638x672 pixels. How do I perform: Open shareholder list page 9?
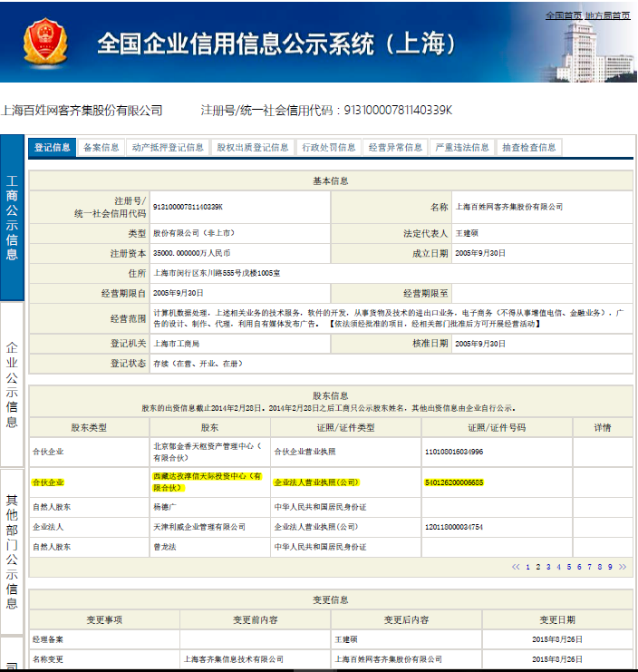(x=610, y=567)
